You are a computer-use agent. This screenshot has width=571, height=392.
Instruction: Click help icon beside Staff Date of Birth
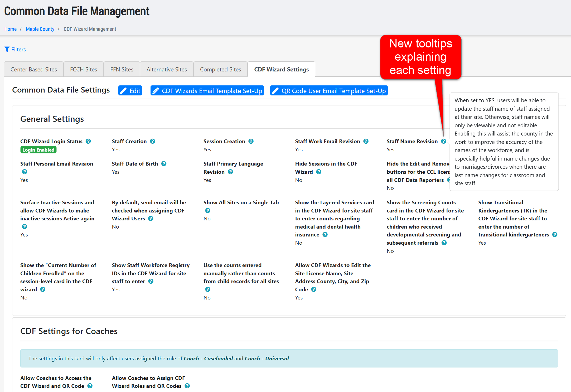coord(164,164)
